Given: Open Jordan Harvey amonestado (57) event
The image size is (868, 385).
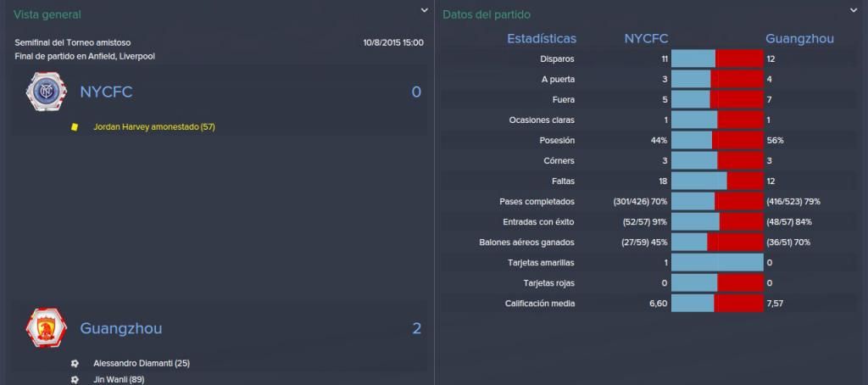Looking at the screenshot, I should pyautogui.click(x=154, y=127).
